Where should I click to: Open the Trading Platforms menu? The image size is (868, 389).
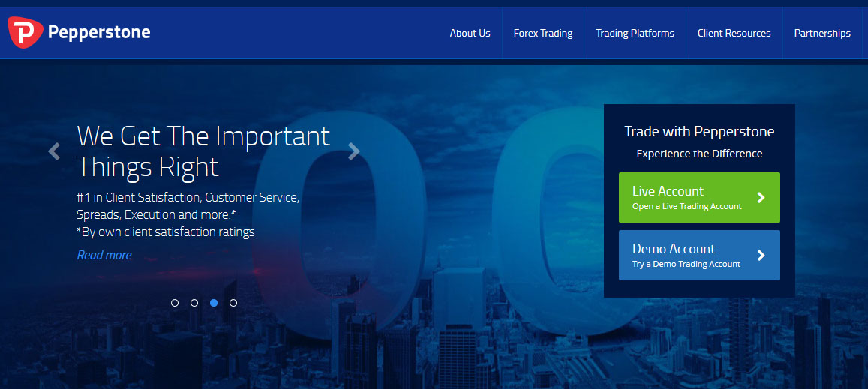(x=635, y=33)
